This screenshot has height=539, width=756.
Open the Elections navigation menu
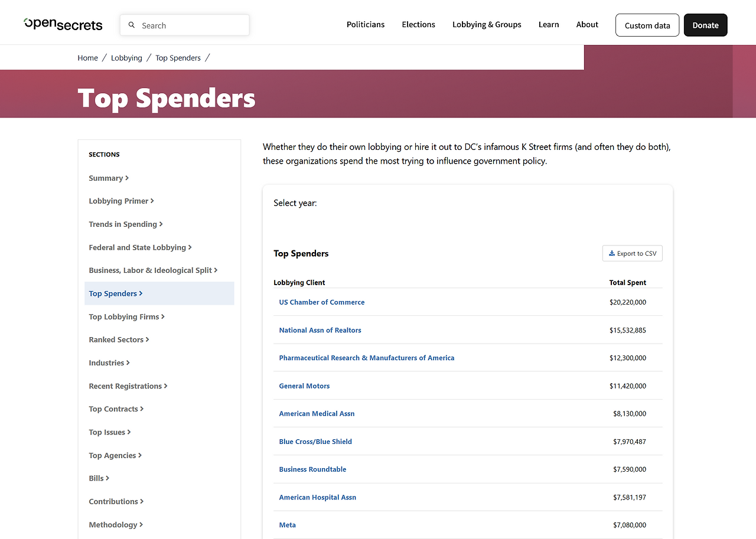[x=418, y=25]
